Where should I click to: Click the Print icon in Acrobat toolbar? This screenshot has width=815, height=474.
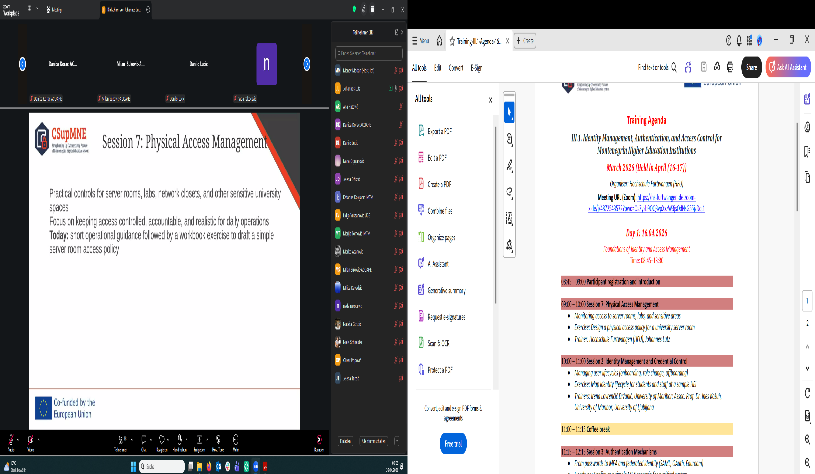(730, 67)
